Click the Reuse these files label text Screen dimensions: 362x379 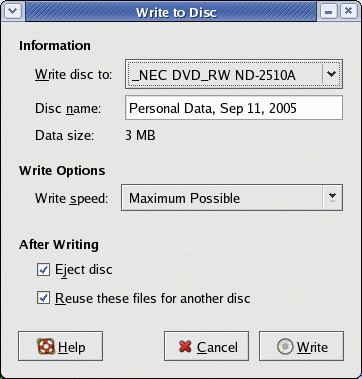153,298
